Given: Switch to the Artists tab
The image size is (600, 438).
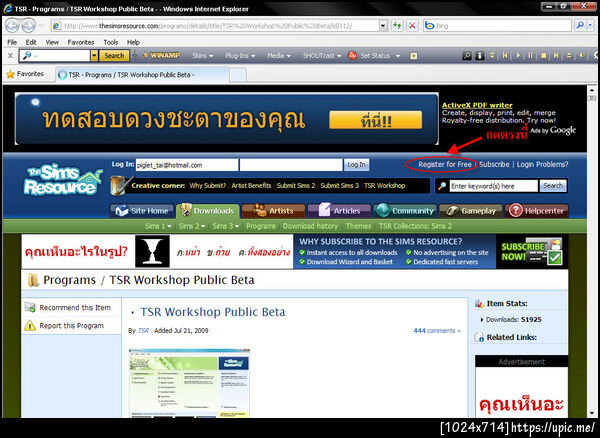Looking at the screenshot, I should [273, 211].
